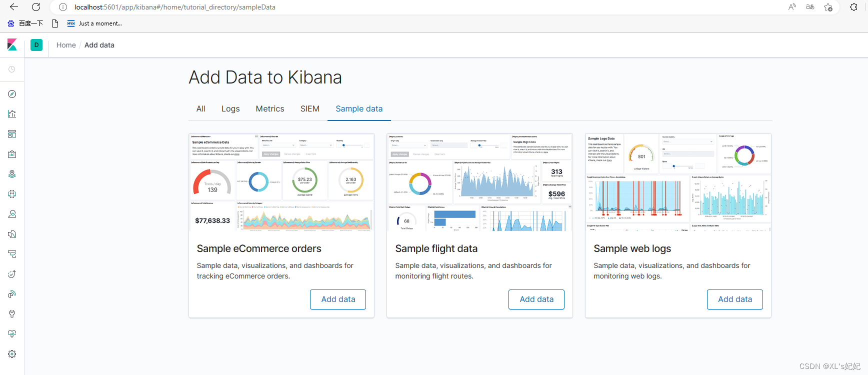Select the Sample data tab
Screen dimensions: 868x375
pyautogui.click(x=359, y=108)
